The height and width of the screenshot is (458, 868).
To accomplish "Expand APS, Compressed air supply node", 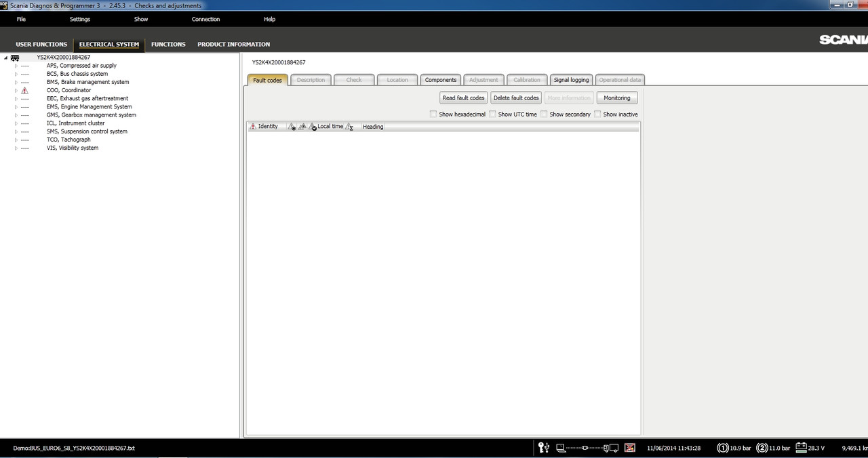I will 16,66.
